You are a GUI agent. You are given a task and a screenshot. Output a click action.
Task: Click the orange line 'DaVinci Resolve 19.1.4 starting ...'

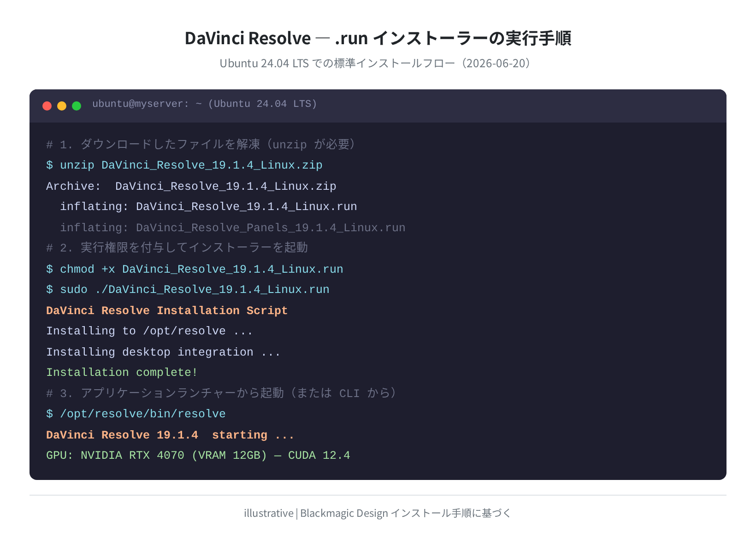(170, 435)
